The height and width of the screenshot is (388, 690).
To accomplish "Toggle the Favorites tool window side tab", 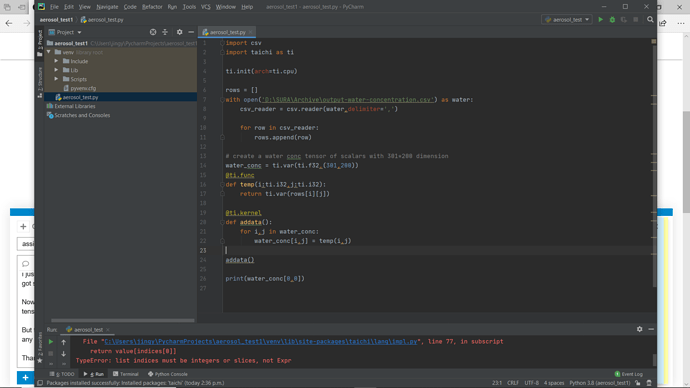I will [x=40, y=347].
